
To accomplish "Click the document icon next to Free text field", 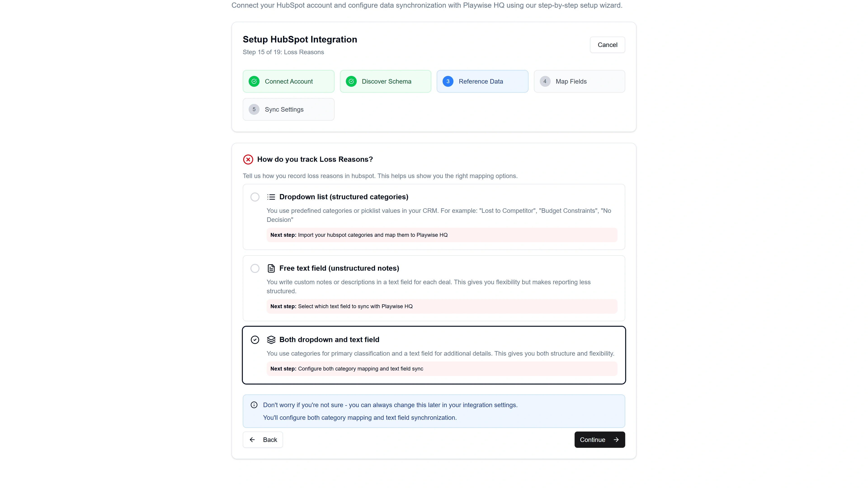I will [x=271, y=268].
